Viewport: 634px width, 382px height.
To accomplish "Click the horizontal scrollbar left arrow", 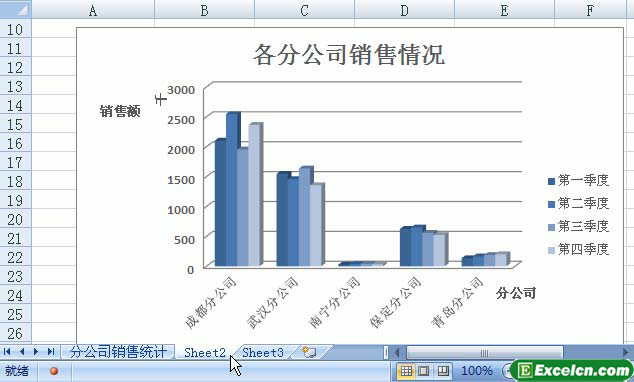I will 397,352.
